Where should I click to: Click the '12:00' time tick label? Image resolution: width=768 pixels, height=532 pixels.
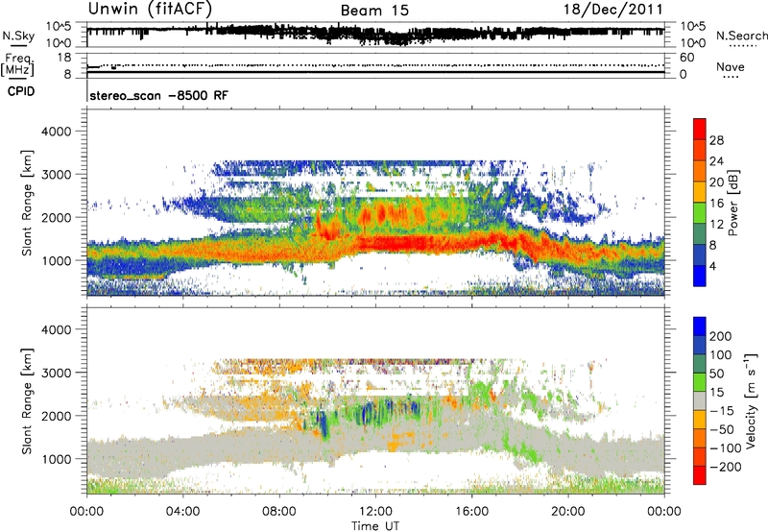pos(375,512)
